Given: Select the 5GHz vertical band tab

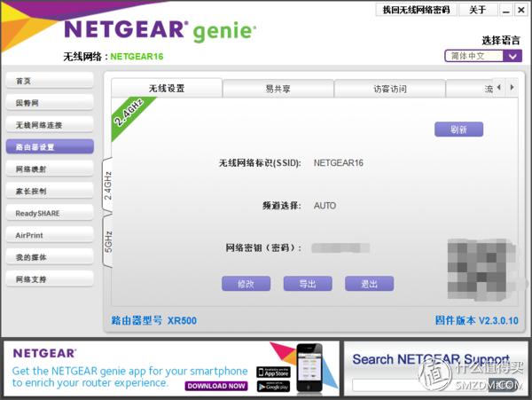Looking at the screenshot, I should pyautogui.click(x=107, y=241).
